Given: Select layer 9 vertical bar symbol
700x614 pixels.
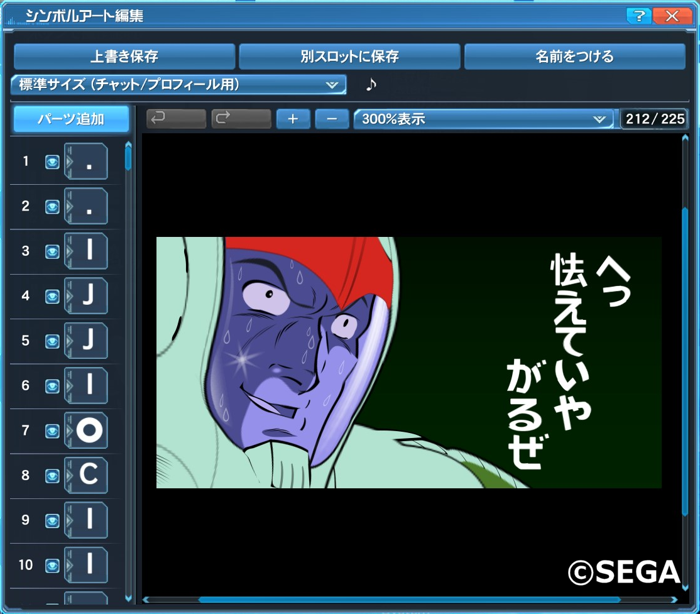Looking at the screenshot, I should pyautogui.click(x=86, y=520).
